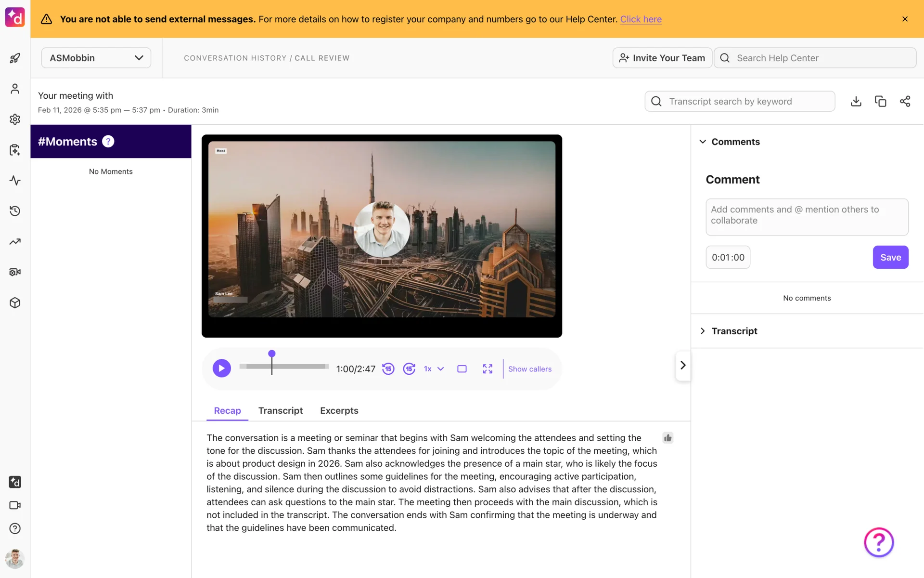
Task: Expand the Transcript section in right panel
Action: [x=734, y=331]
